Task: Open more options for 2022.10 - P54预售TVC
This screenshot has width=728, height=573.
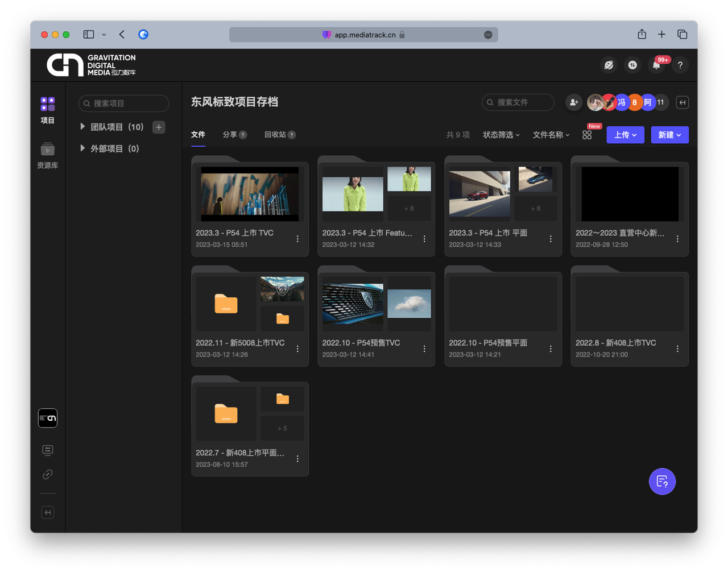Action: point(424,348)
